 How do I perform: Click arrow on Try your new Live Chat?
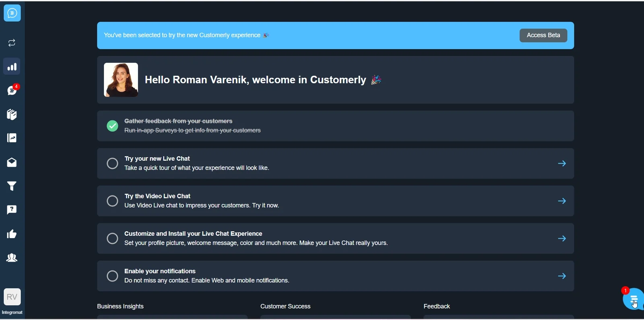tap(562, 163)
